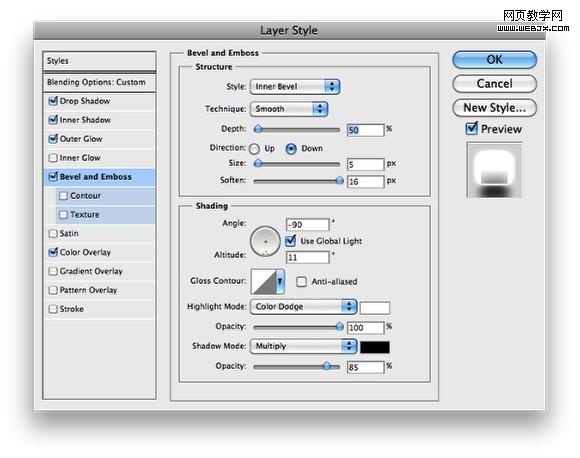
Task: Click the New Style... button
Action: [x=495, y=108]
